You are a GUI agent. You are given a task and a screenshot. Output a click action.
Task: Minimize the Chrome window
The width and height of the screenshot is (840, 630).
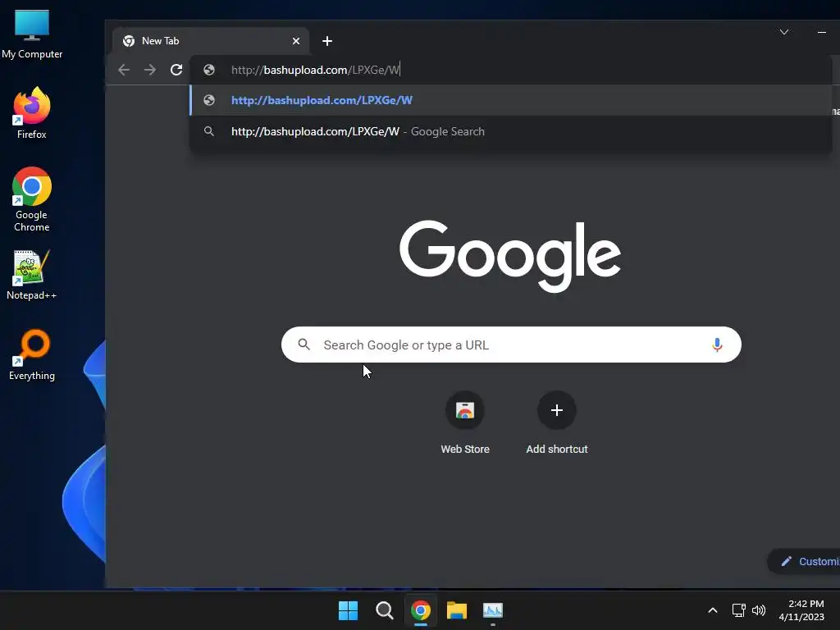(x=822, y=32)
